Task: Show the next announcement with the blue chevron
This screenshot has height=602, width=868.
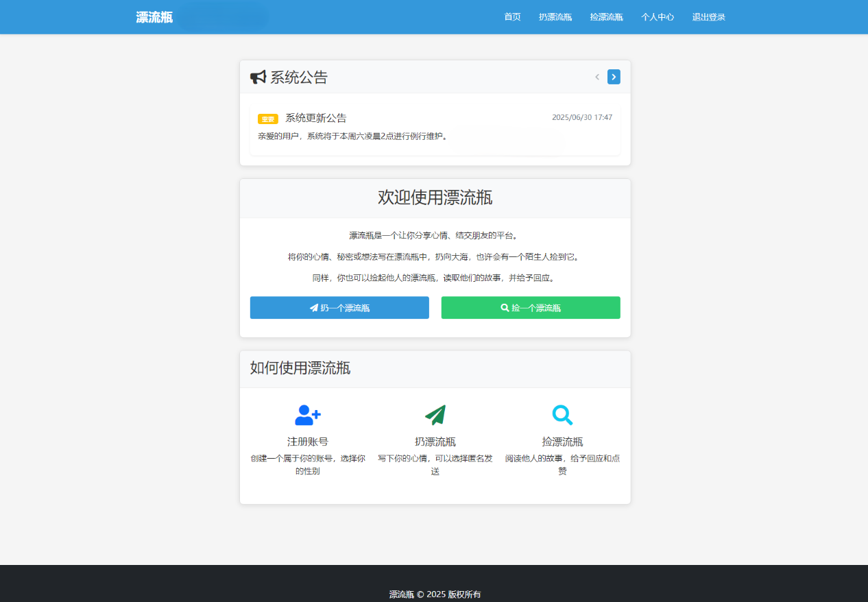Action: click(x=614, y=77)
